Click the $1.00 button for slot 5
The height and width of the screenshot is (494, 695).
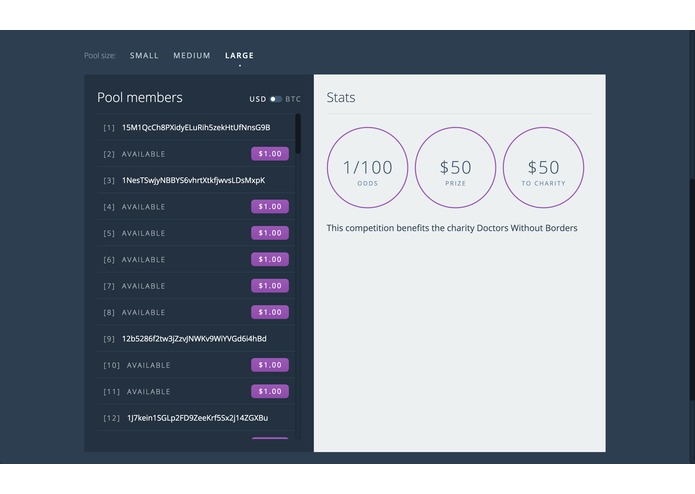point(270,233)
